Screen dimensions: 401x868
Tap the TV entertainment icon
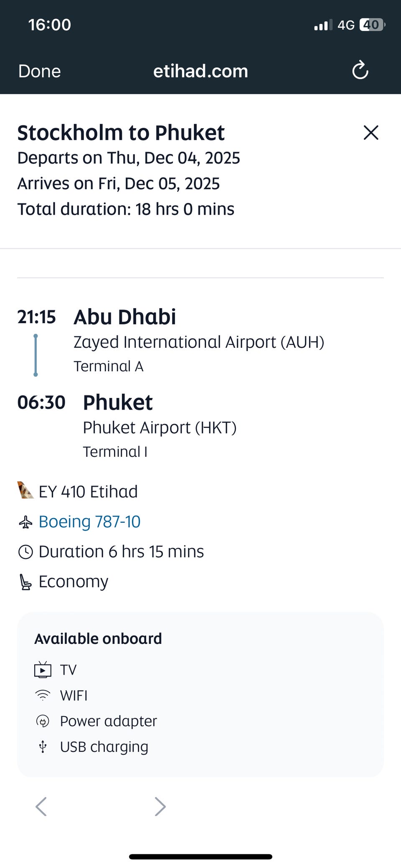click(x=43, y=670)
